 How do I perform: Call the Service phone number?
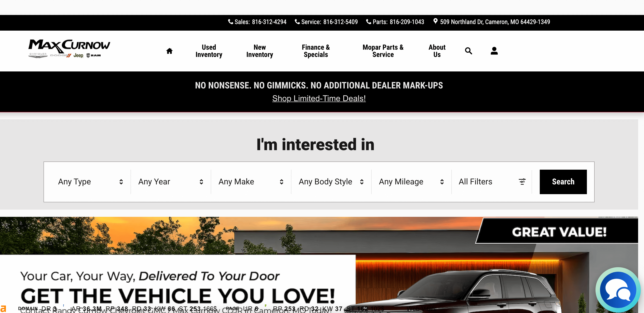coord(340,22)
